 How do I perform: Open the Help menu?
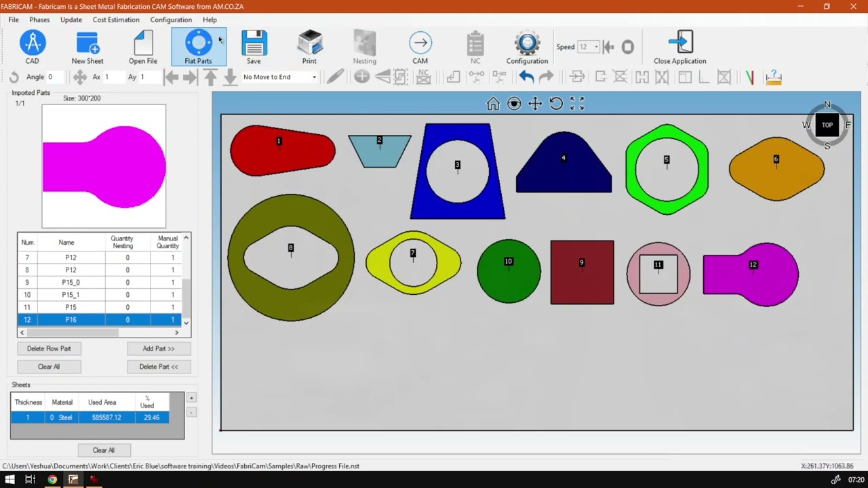pos(210,20)
